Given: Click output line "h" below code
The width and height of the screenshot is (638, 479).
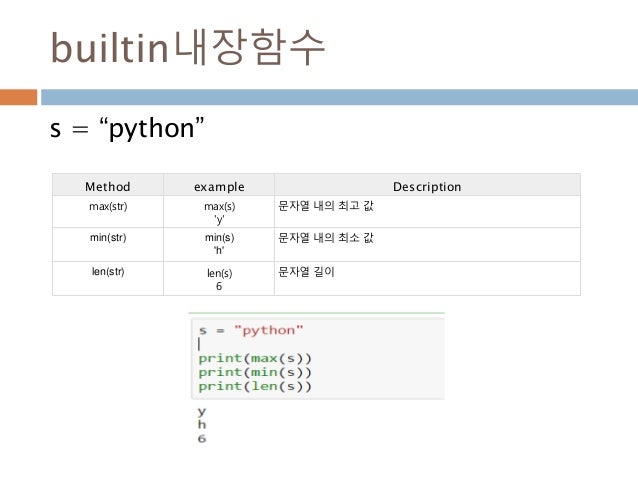Looking at the screenshot, I should 202,424.
